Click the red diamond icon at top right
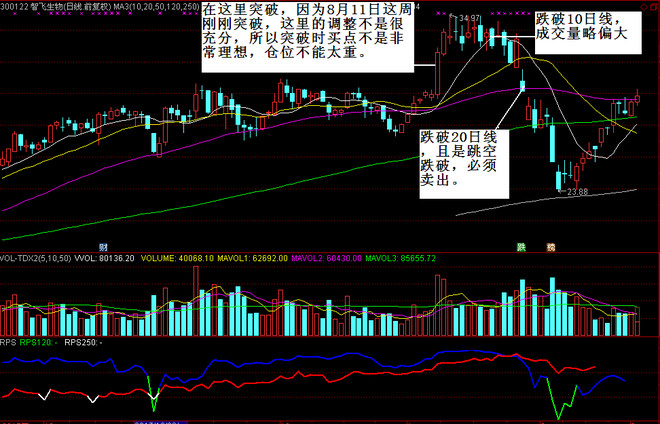Image resolution: width=660 pixels, height=424 pixels. click(x=644, y=7)
